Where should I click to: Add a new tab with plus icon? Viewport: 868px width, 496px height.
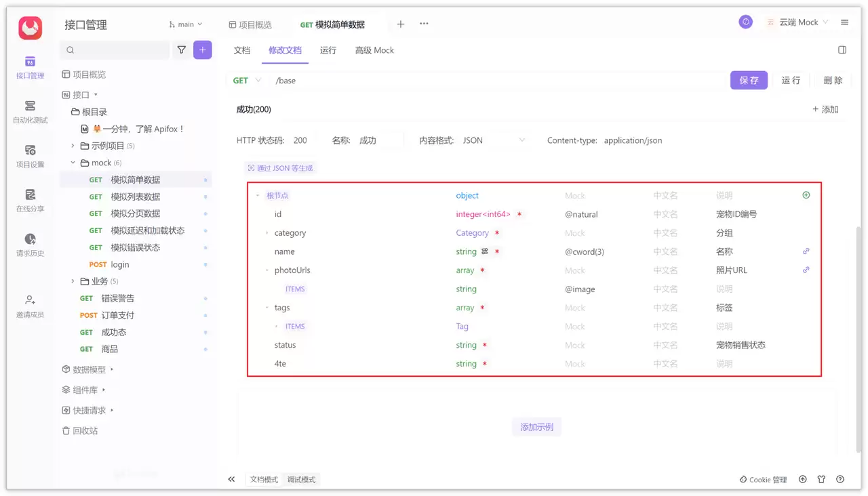click(x=401, y=24)
